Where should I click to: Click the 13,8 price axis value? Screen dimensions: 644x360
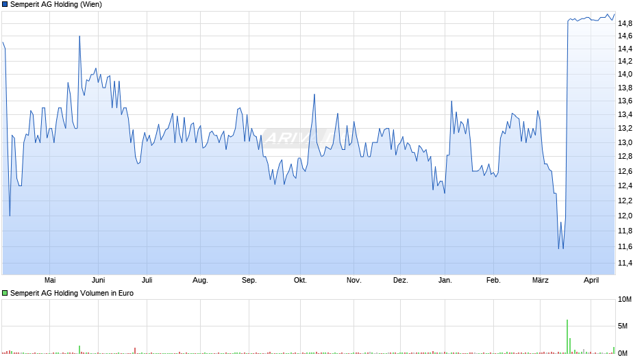(625, 88)
